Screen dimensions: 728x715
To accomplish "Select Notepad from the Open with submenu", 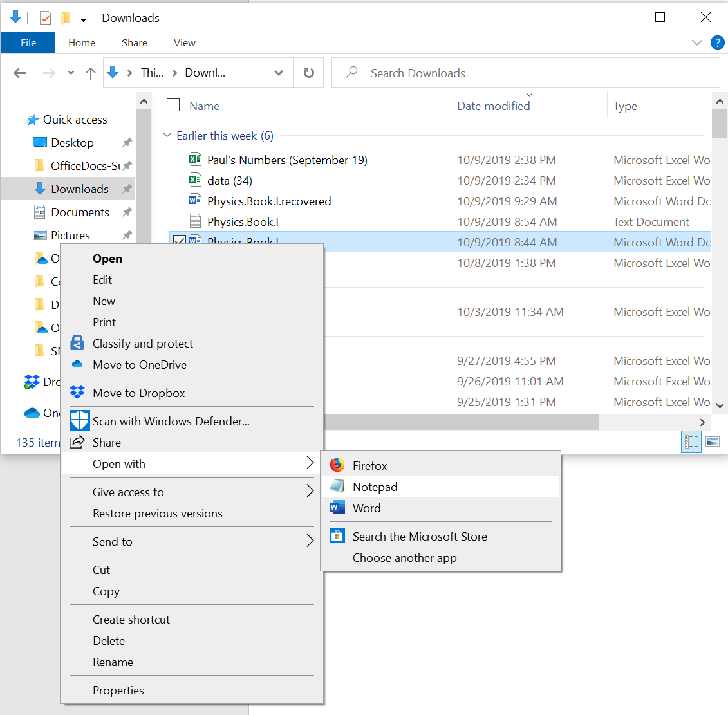I will click(375, 487).
